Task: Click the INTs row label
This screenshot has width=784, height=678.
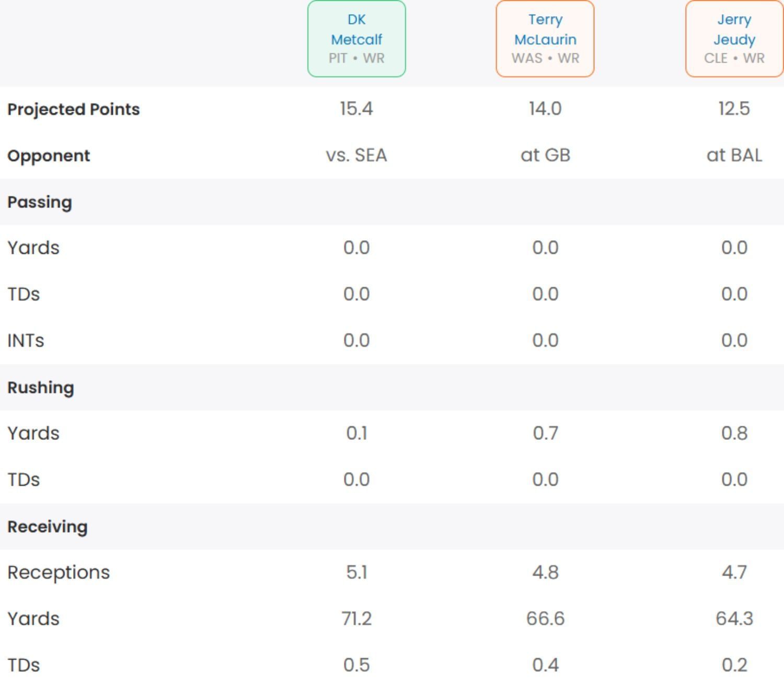Action: pyautogui.click(x=26, y=341)
